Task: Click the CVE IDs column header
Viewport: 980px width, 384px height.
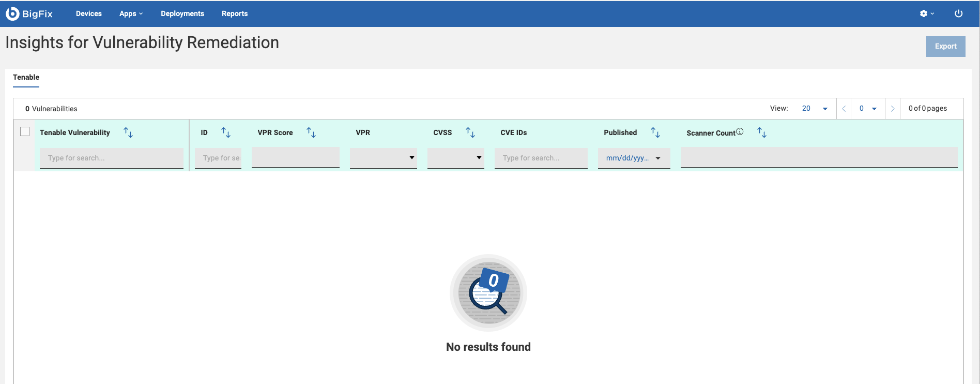Action: [x=514, y=132]
